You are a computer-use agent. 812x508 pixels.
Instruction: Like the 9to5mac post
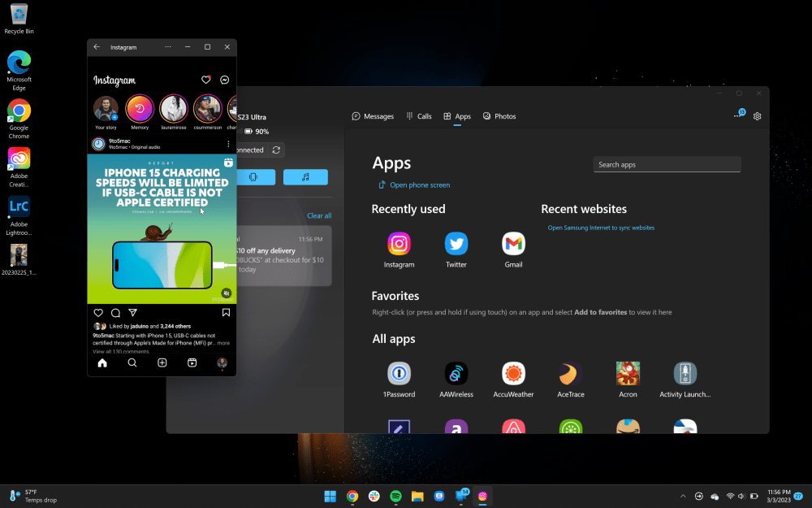(98, 313)
